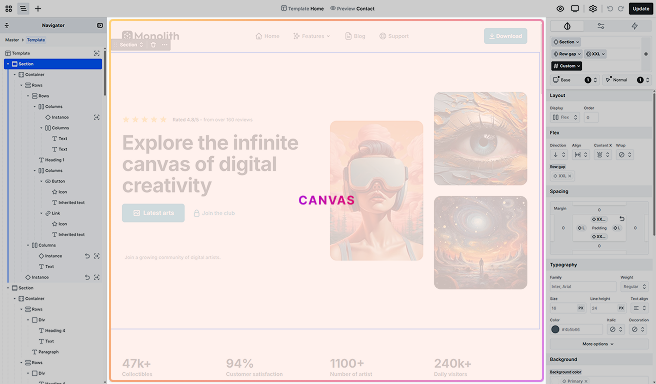Add a class with the plus button
This screenshot has width=656, height=384.
coord(646,54)
